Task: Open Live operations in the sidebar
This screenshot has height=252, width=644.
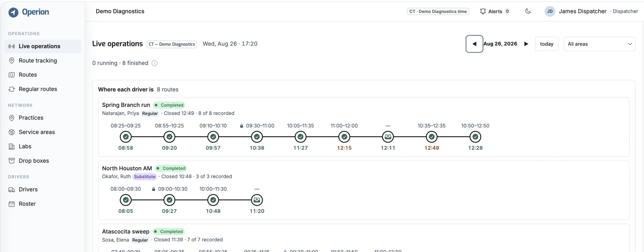Action: tap(43, 46)
